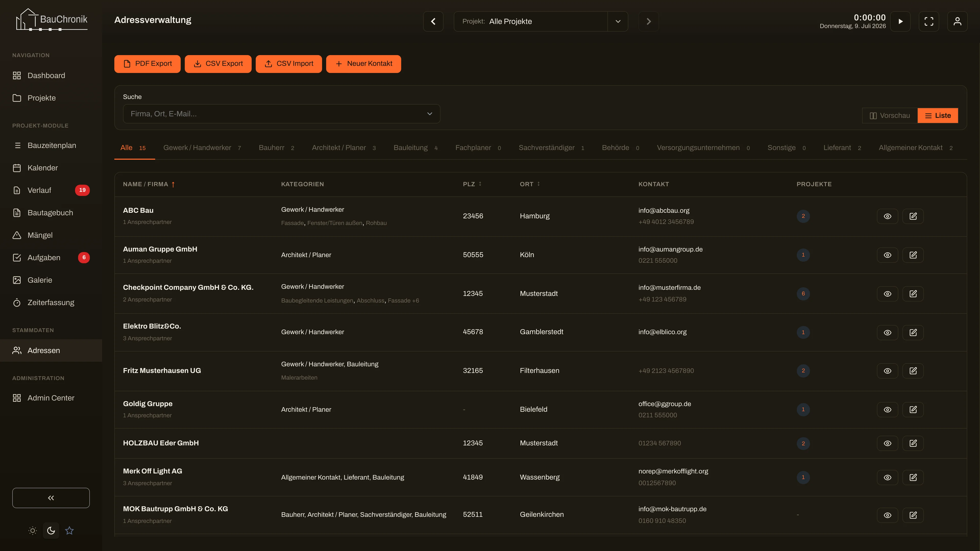Create a Neuer Kontakt
Viewport: 980px width, 551px height.
(363, 64)
